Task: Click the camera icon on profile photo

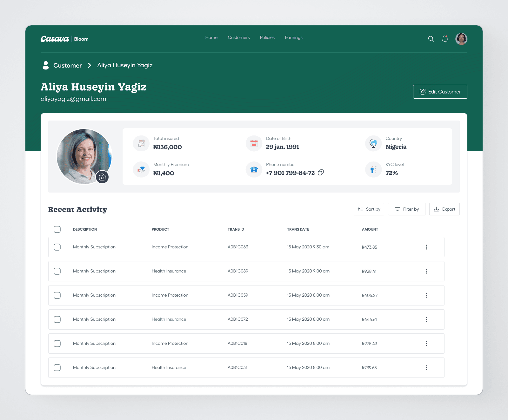Action: click(102, 177)
